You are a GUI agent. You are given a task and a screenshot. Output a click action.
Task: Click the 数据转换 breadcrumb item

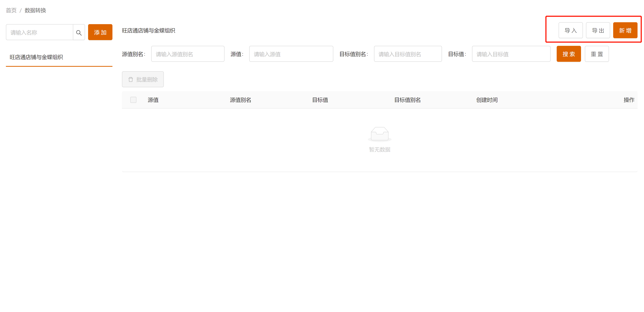[35, 10]
